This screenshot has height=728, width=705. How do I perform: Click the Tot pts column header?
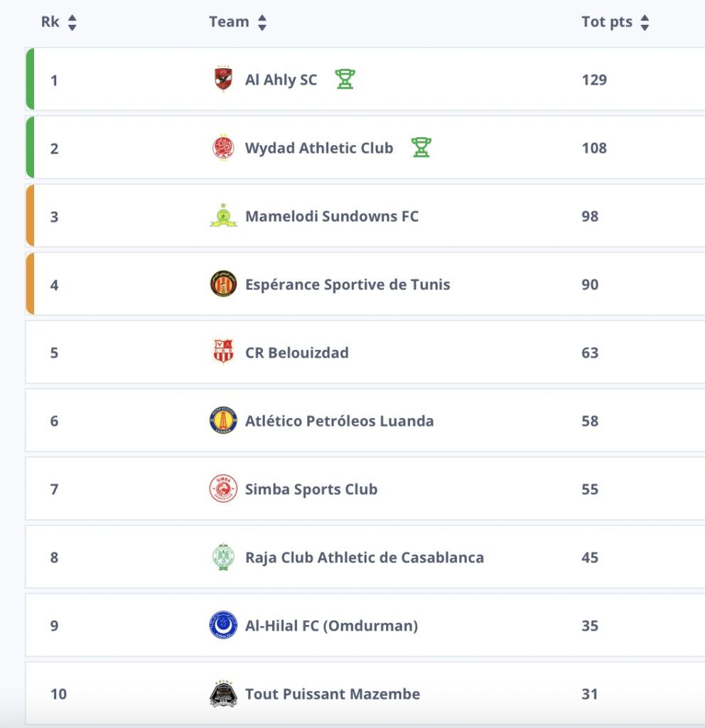coord(606,22)
